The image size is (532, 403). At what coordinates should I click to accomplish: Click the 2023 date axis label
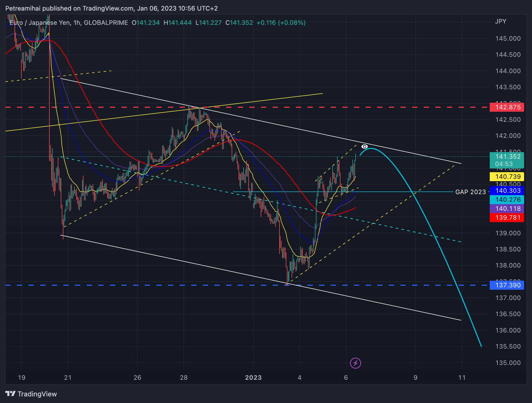click(x=253, y=378)
